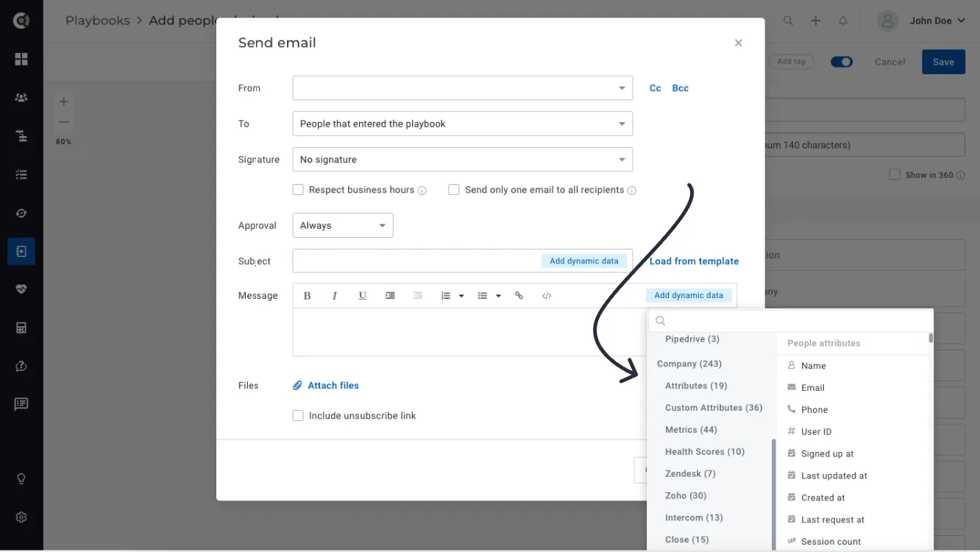Zoom in the playbook canvas
The image size is (980, 552).
64,102
